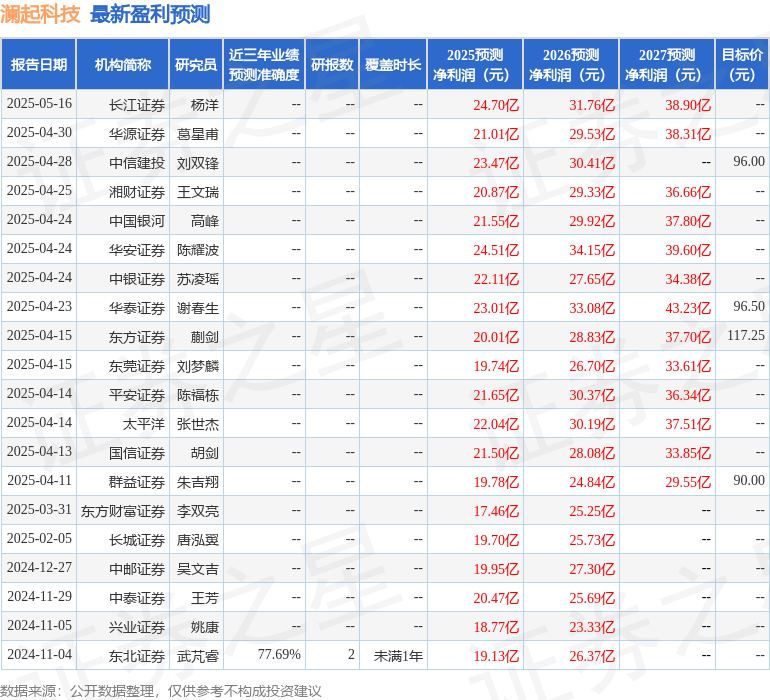Image resolution: width=770 pixels, height=700 pixels.
Task: Select institution 群益证券
Action: point(137,482)
